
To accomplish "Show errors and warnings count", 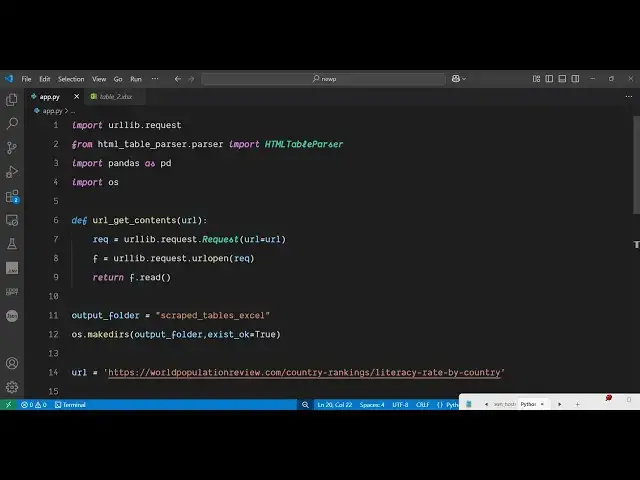I will click(x=34, y=404).
